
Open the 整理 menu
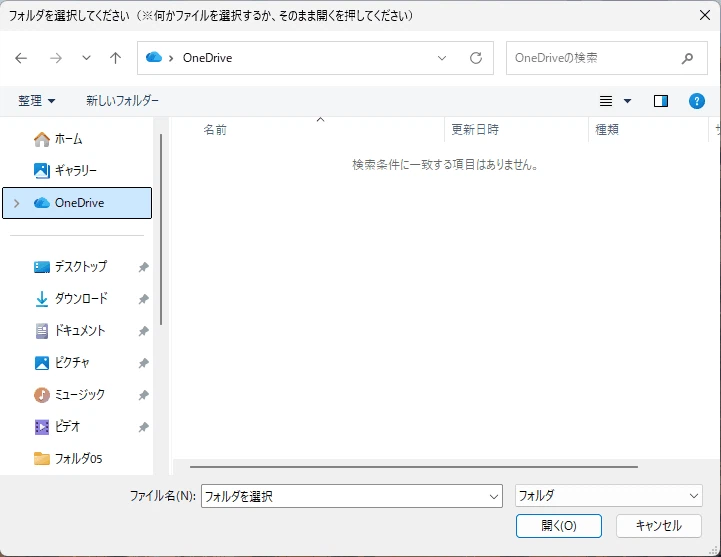[x=37, y=101]
